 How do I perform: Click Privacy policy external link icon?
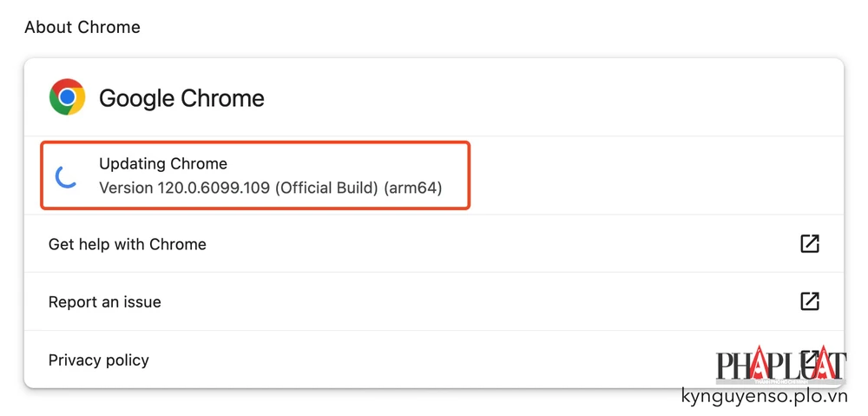click(x=809, y=357)
